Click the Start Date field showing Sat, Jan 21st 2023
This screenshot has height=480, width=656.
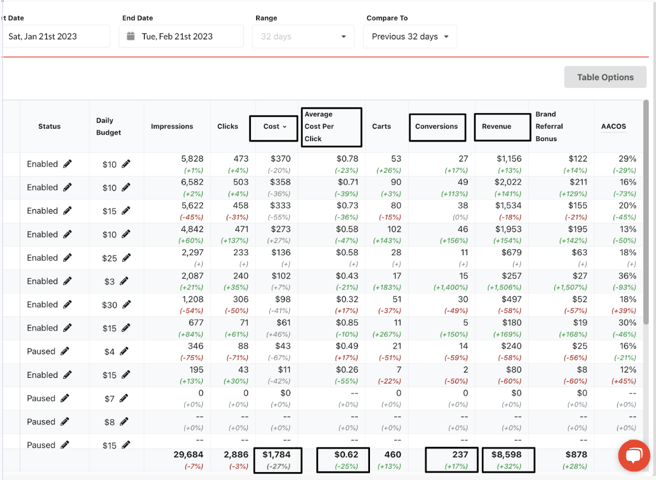56,36
